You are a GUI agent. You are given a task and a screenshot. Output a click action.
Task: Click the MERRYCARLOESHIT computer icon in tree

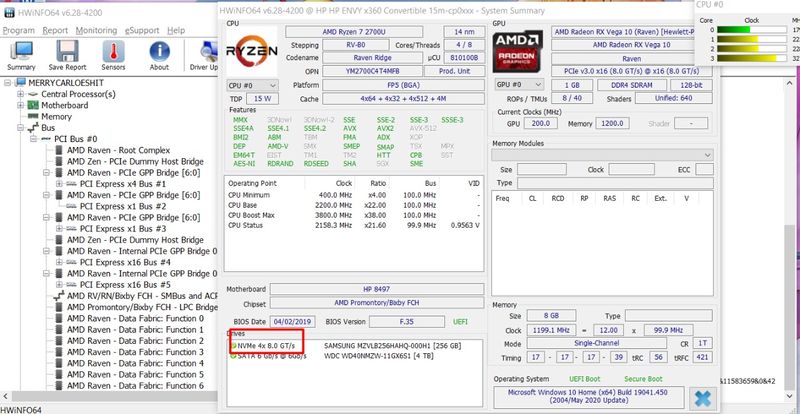[21, 83]
